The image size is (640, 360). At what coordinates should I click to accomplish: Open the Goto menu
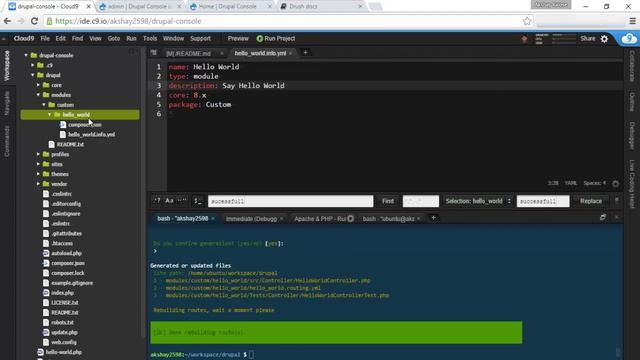114,38
